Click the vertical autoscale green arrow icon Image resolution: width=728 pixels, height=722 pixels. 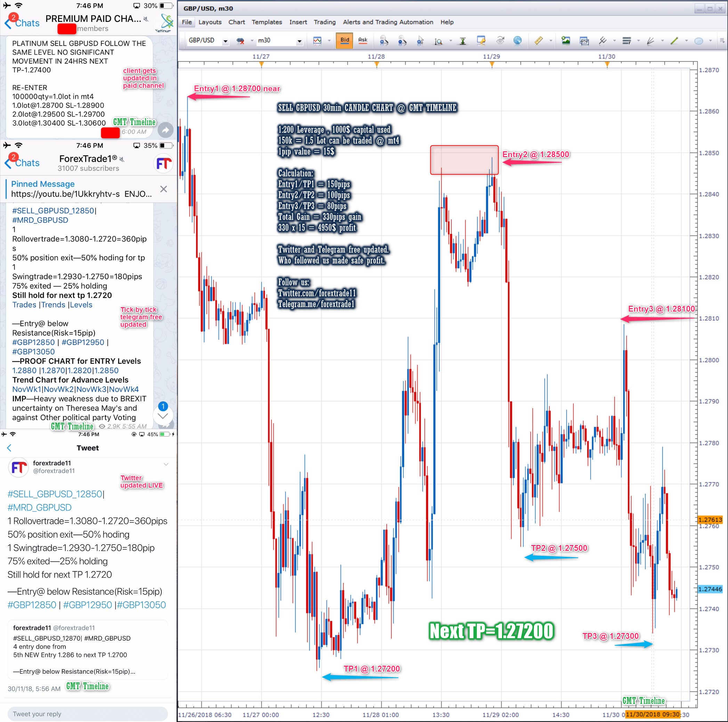coord(463,41)
